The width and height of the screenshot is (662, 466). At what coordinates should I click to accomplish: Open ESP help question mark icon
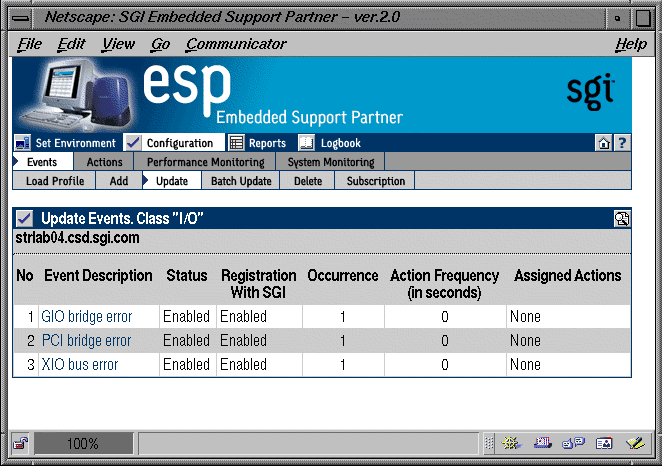pos(622,143)
